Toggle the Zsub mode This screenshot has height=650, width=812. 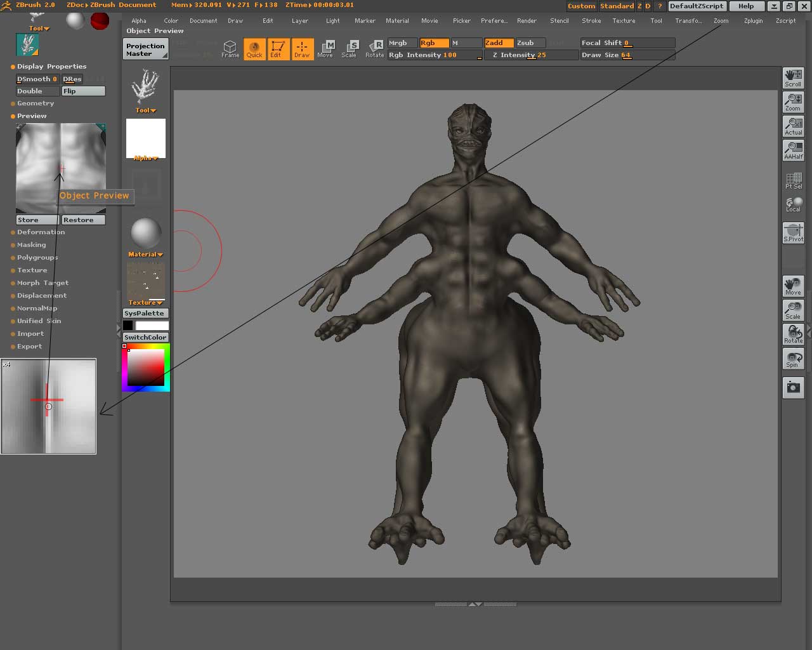(x=530, y=43)
